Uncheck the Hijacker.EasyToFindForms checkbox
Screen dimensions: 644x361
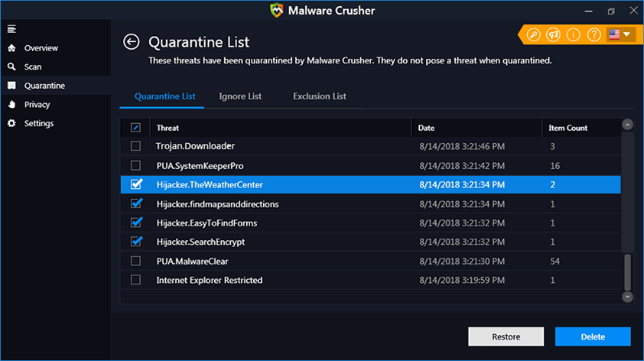coord(136,223)
